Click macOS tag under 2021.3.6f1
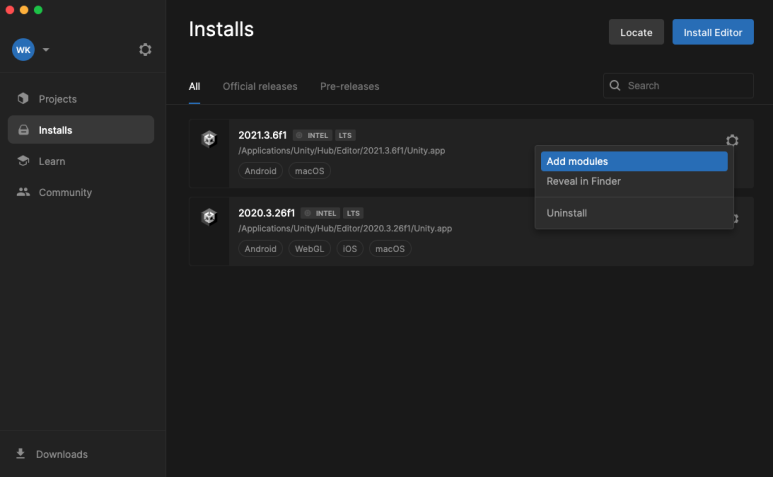The height and width of the screenshot is (477, 773). [310, 171]
